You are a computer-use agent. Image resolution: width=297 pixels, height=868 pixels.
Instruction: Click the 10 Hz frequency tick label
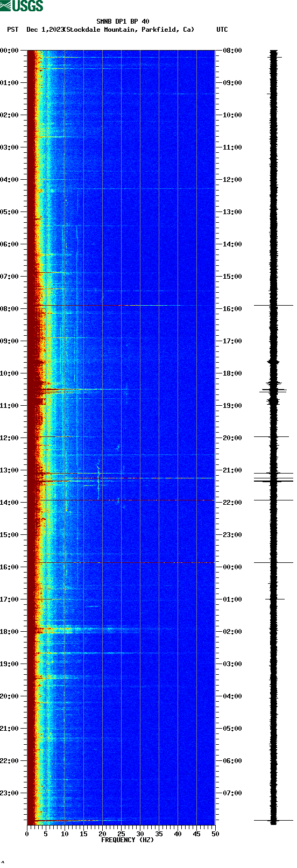click(65, 834)
